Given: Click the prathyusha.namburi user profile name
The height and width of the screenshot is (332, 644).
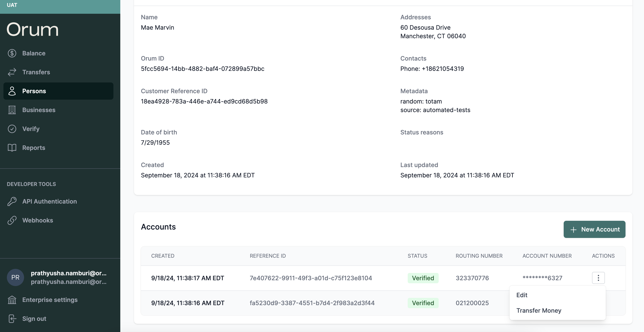Looking at the screenshot, I should [x=69, y=273].
